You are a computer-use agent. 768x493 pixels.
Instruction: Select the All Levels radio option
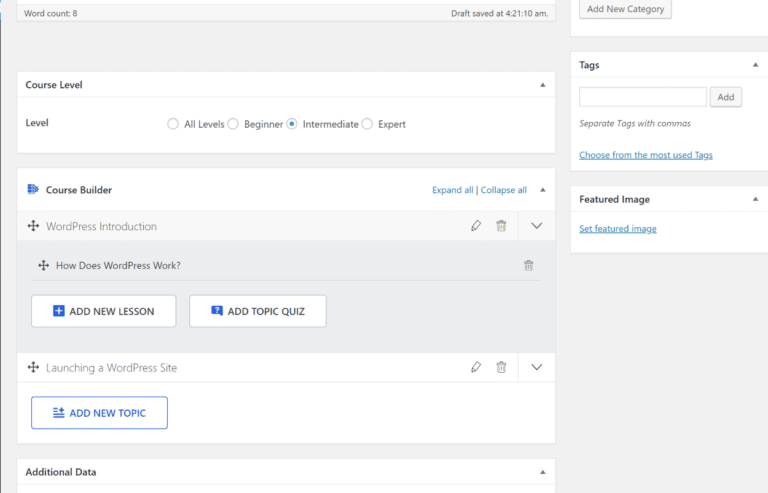click(173, 124)
